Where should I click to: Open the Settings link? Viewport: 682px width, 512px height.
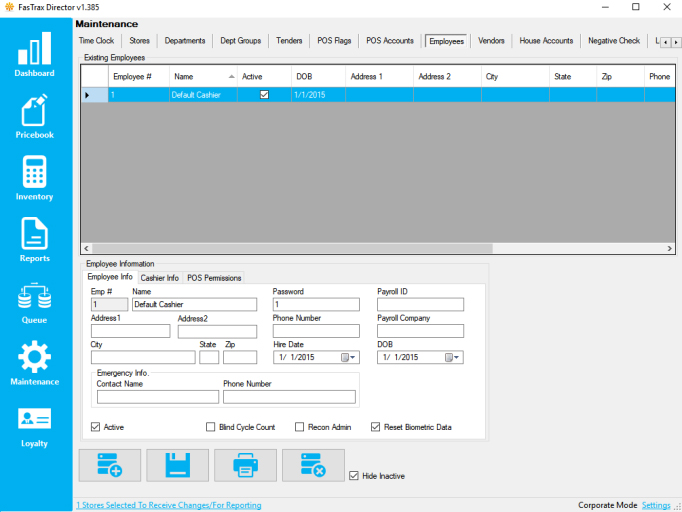656,505
